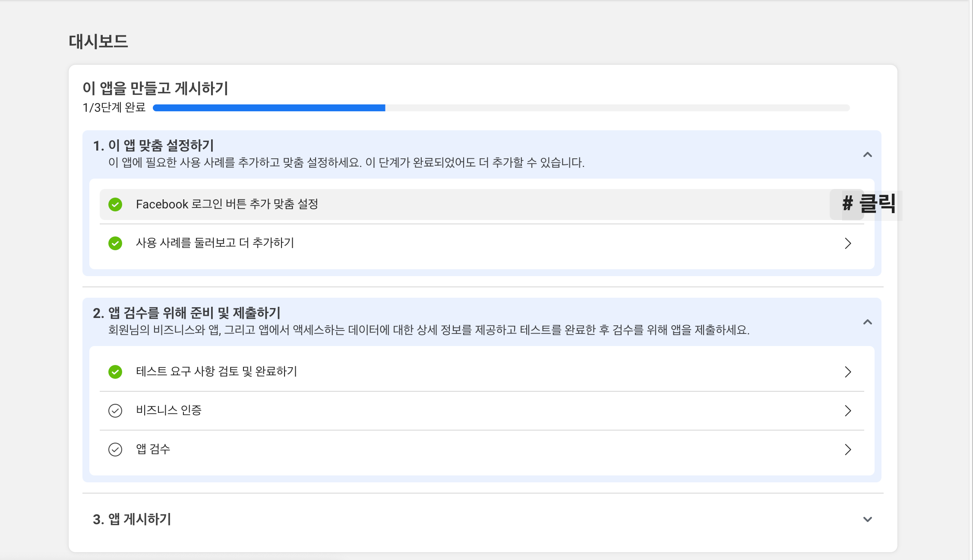Click the 대시보드 page title
The image size is (973, 560).
(98, 41)
